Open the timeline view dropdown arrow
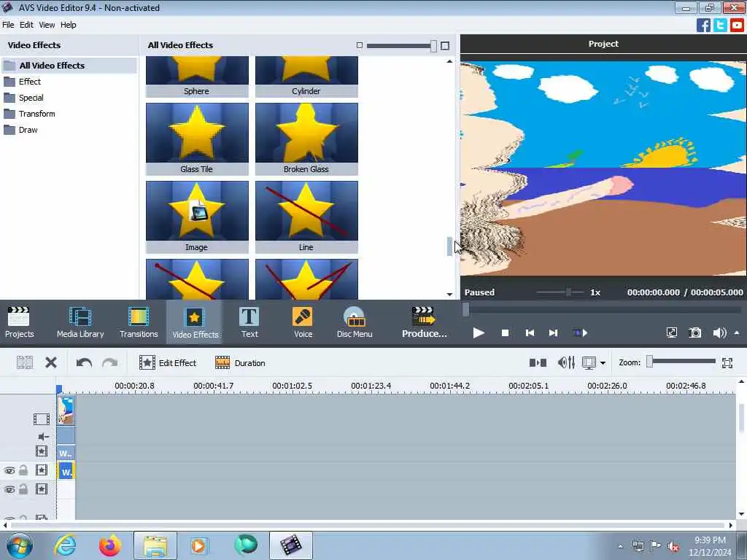The height and width of the screenshot is (560, 747). click(603, 363)
